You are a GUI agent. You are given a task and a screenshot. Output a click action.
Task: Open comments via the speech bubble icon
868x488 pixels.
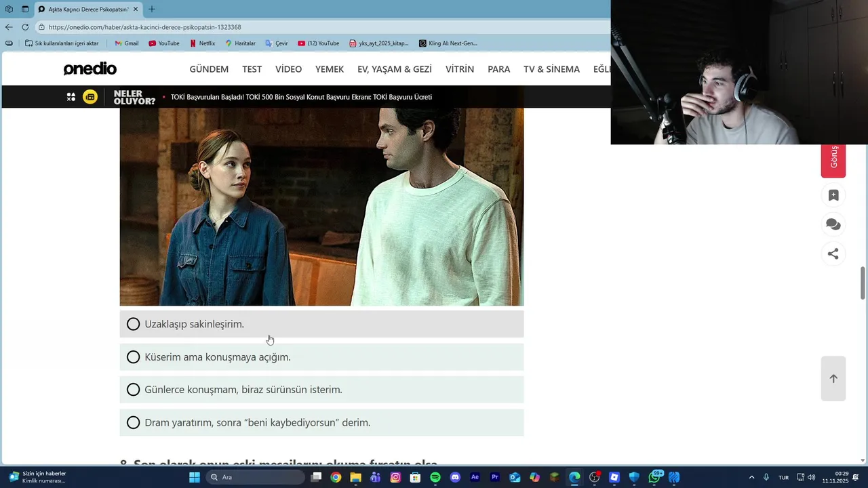point(833,224)
